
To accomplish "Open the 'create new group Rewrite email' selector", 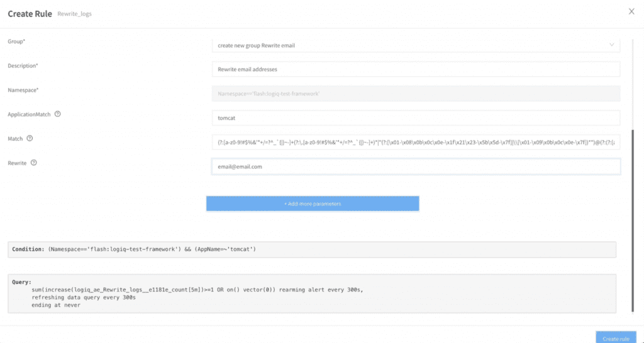I will [x=416, y=45].
